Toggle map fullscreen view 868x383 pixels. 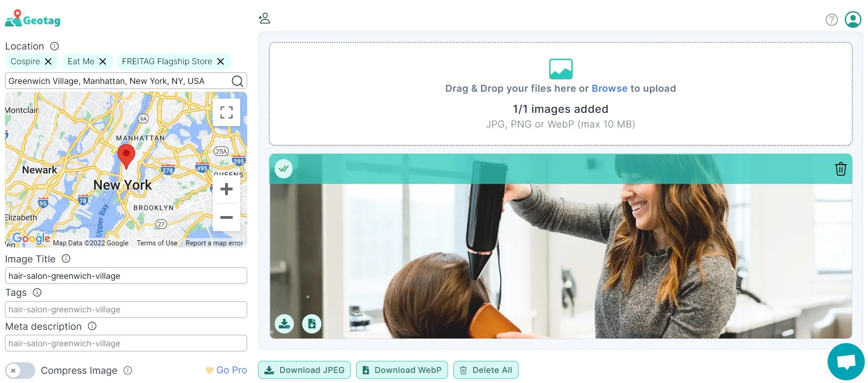[227, 112]
